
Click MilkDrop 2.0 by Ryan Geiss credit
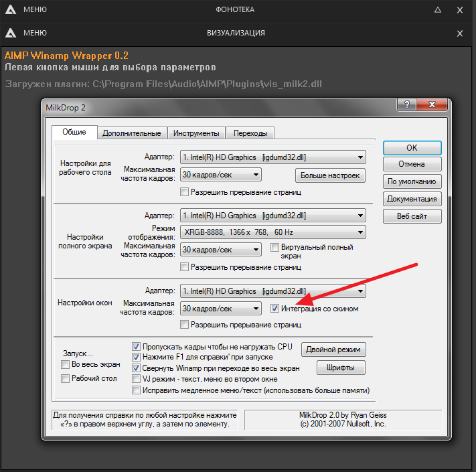(x=343, y=415)
